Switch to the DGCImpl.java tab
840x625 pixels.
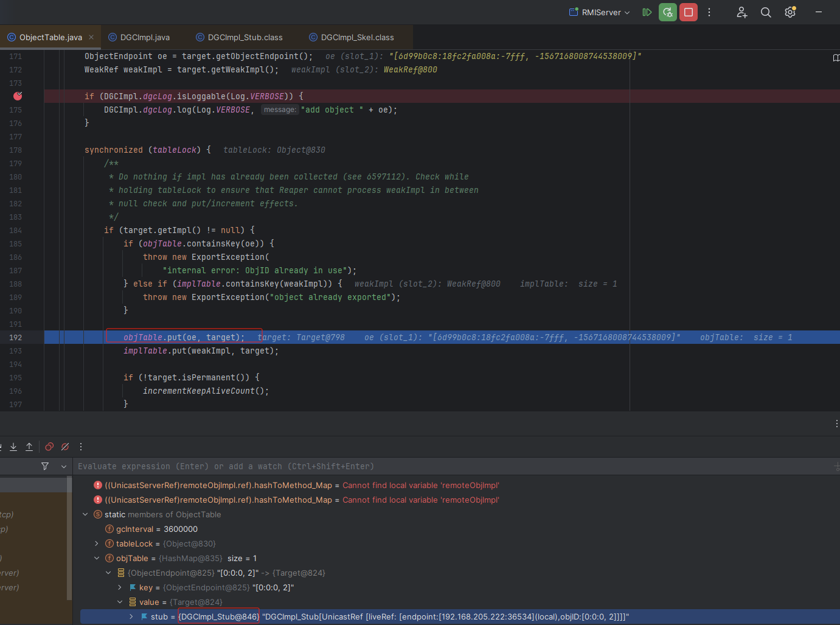(145, 37)
